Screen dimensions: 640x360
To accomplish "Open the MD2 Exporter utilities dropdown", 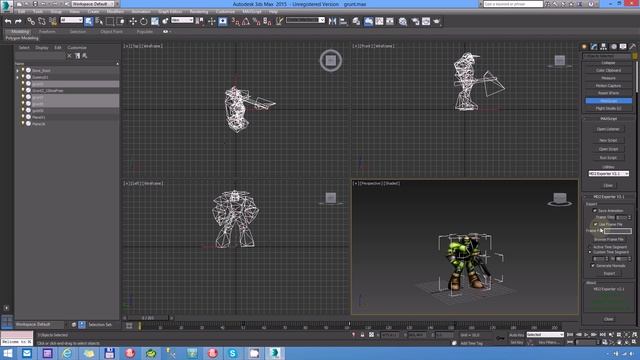I will point(608,173).
